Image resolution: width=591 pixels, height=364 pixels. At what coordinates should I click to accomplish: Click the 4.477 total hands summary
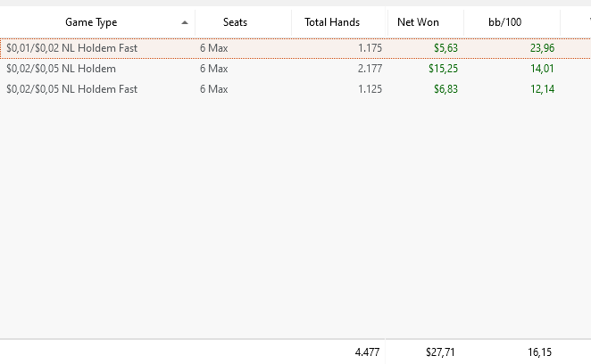(367, 352)
